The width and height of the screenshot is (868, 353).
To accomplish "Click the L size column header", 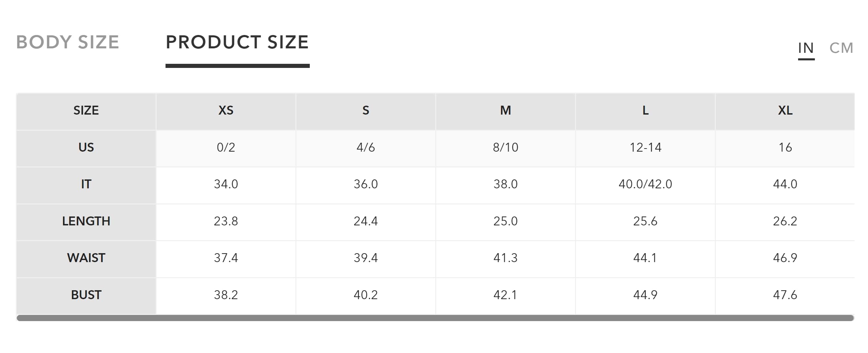I will point(645,110).
